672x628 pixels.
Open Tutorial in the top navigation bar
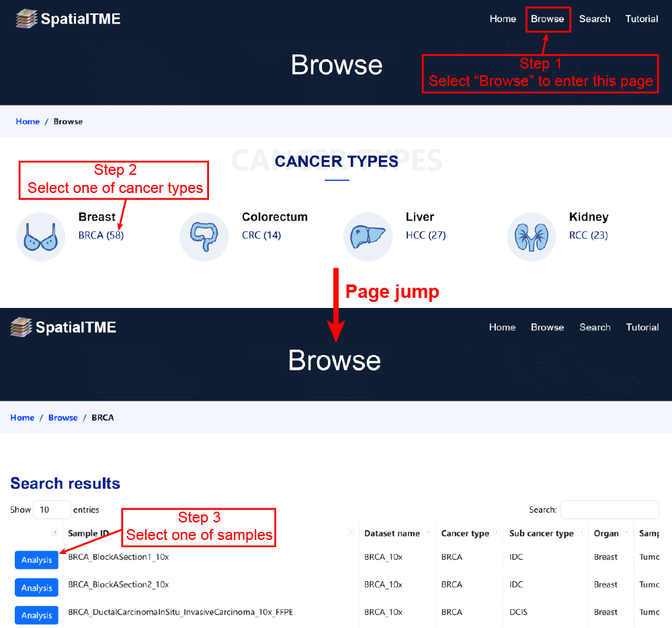point(642,19)
